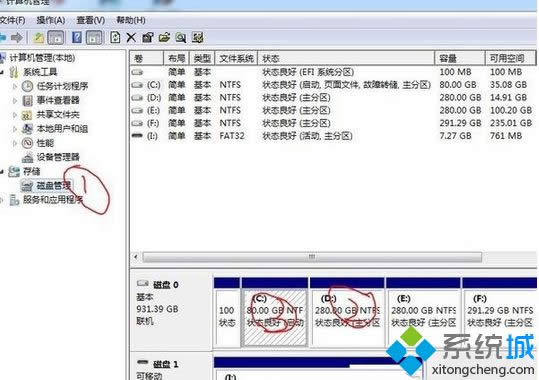This screenshot has height=380, width=539.
Task: Click the forward arrow toolbar icon
Action: (x=16, y=37)
